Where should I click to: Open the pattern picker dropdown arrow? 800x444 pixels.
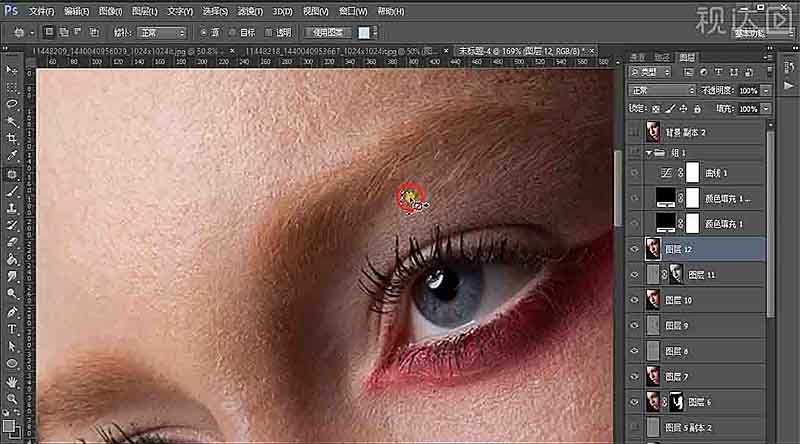click(375, 33)
